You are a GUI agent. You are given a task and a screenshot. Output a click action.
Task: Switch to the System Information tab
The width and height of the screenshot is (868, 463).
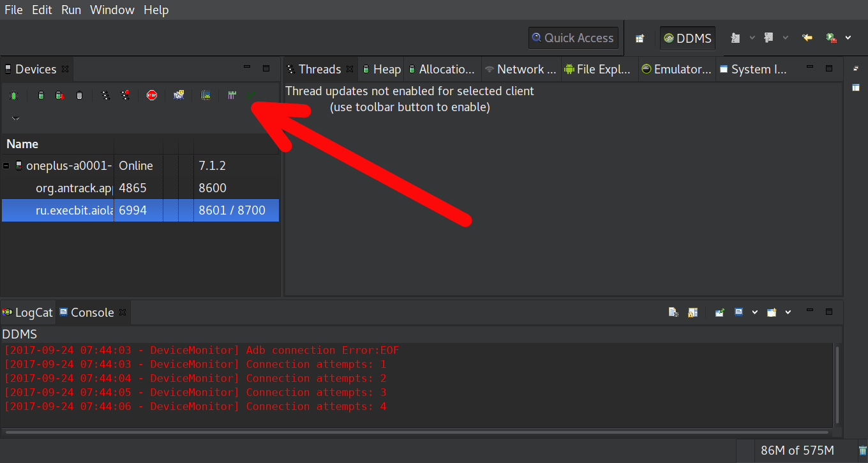point(753,69)
